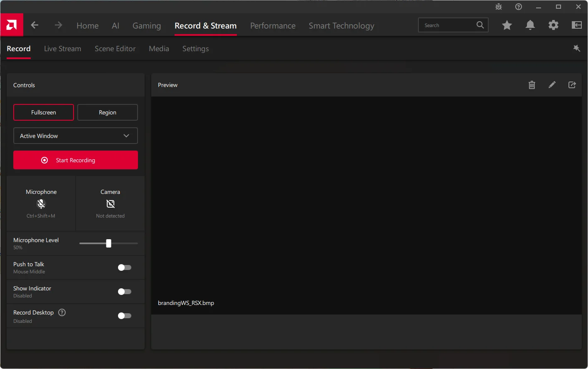Click the pin icon below toolbar
588x369 pixels.
(x=576, y=48)
